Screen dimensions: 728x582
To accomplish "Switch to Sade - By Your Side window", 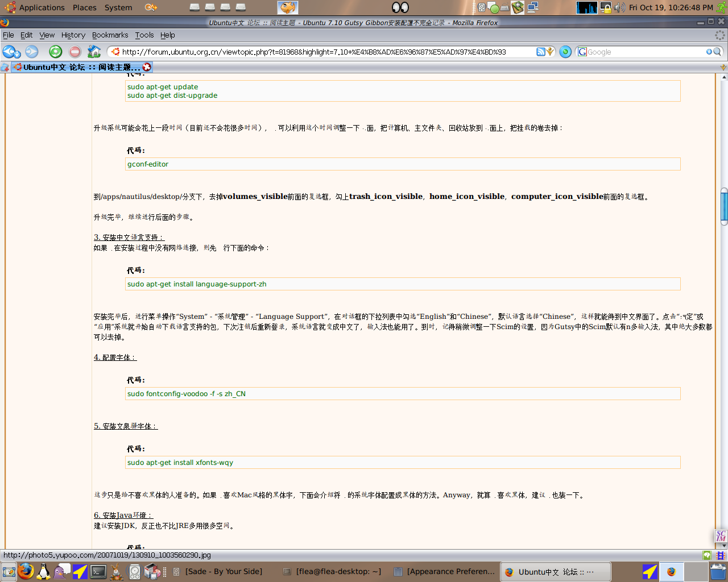I will 218,572.
